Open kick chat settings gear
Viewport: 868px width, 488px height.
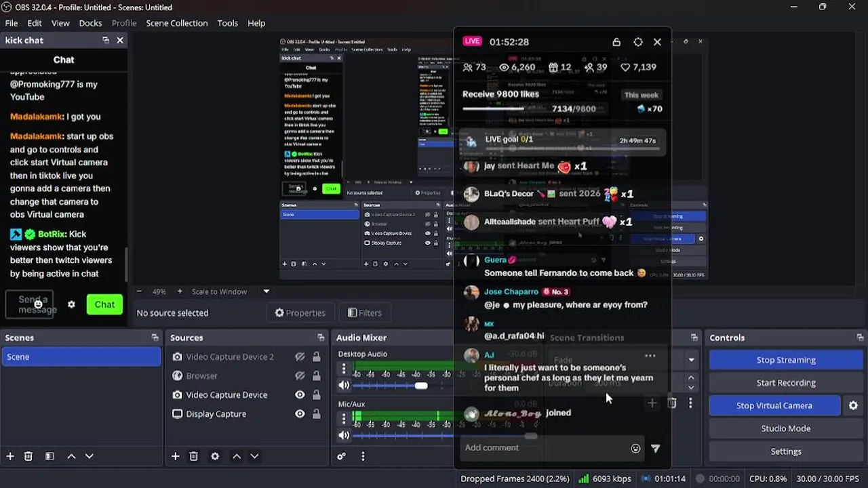pos(71,304)
